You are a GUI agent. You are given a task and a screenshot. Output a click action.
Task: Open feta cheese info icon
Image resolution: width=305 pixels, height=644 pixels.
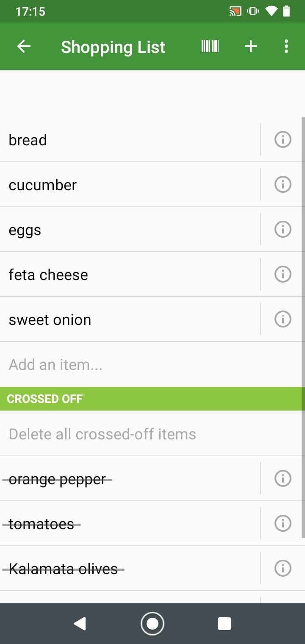(283, 274)
